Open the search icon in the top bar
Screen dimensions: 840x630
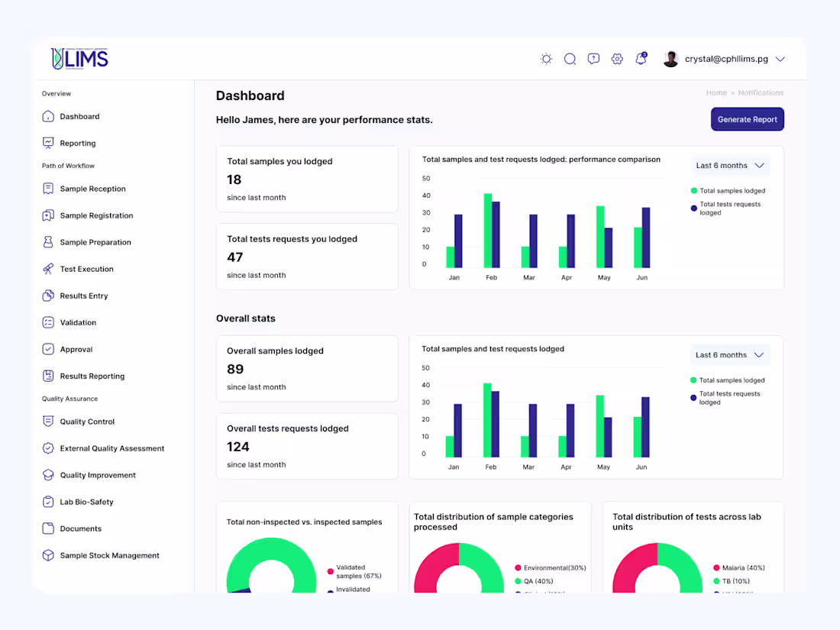[x=570, y=58]
